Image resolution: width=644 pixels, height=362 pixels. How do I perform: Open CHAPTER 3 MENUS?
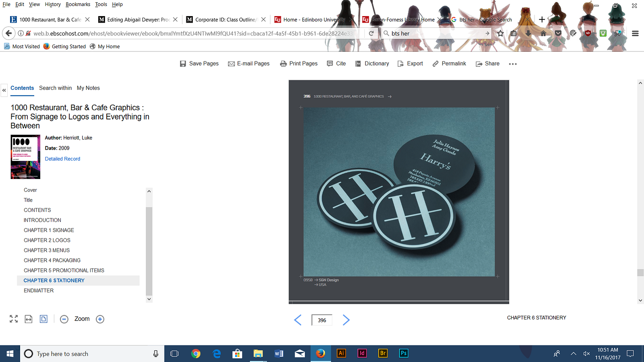pos(47,250)
